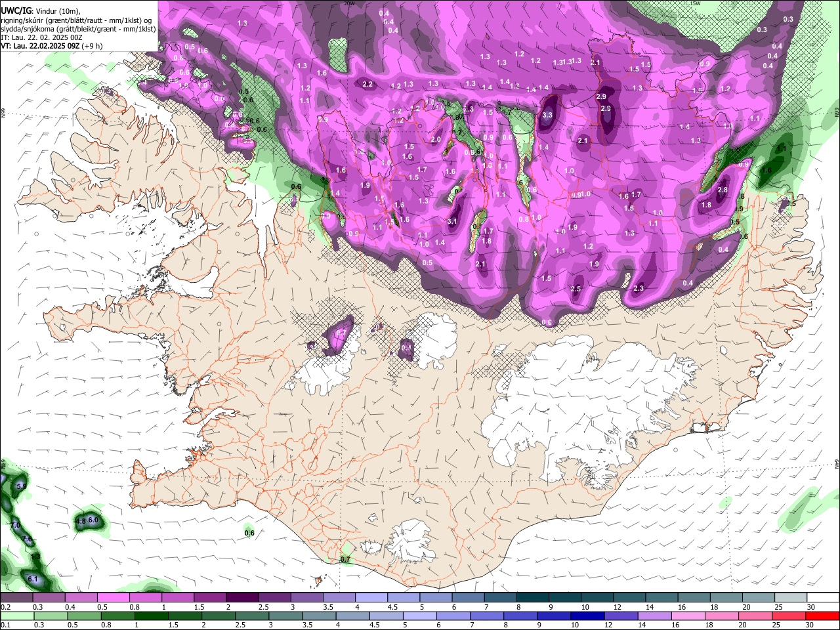
Task: Click the pale green first swatch of bottom legend
Action: 17,616
